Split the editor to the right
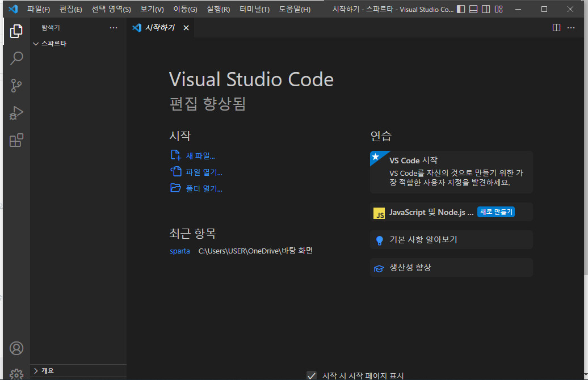Screen dimensions: 588x380 point(556,28)
